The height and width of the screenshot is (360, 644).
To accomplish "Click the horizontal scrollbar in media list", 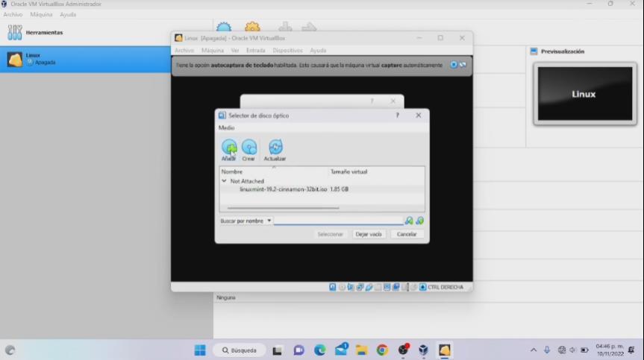I will click(283, 208).
